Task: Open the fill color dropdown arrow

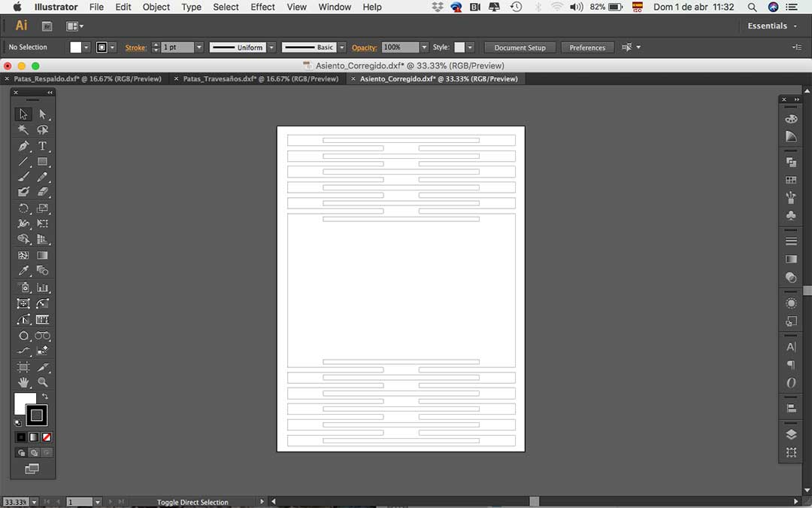Action: pos(86,47)
